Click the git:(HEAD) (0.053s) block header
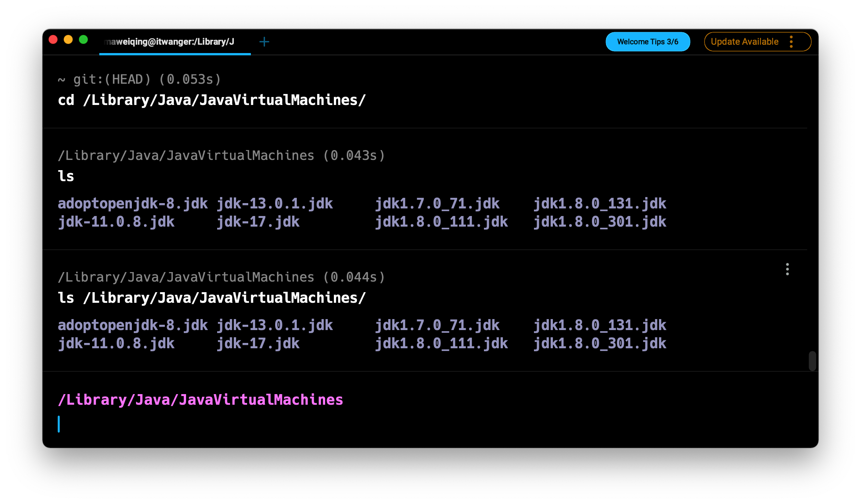The width and height of the screenshot is (861, 504). (x=139, y=80)
